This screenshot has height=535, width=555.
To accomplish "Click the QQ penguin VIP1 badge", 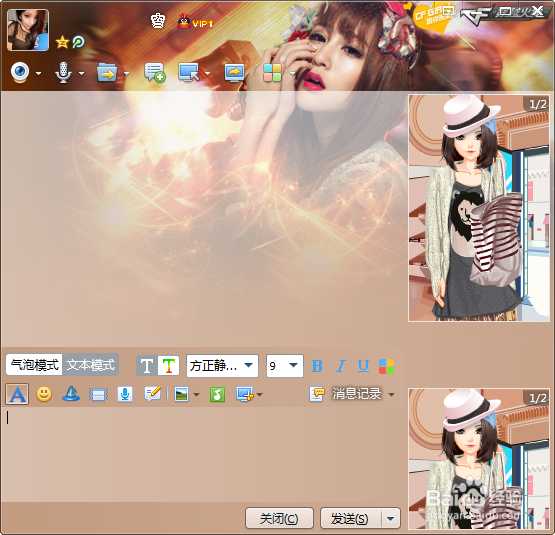I will coord(195,22).
